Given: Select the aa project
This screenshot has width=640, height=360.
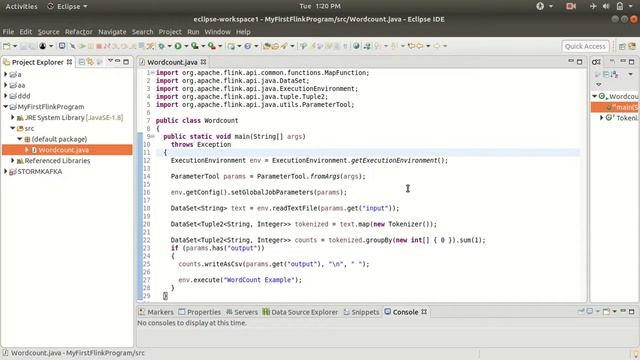Looking at the screenshot, I should point(21,85).
